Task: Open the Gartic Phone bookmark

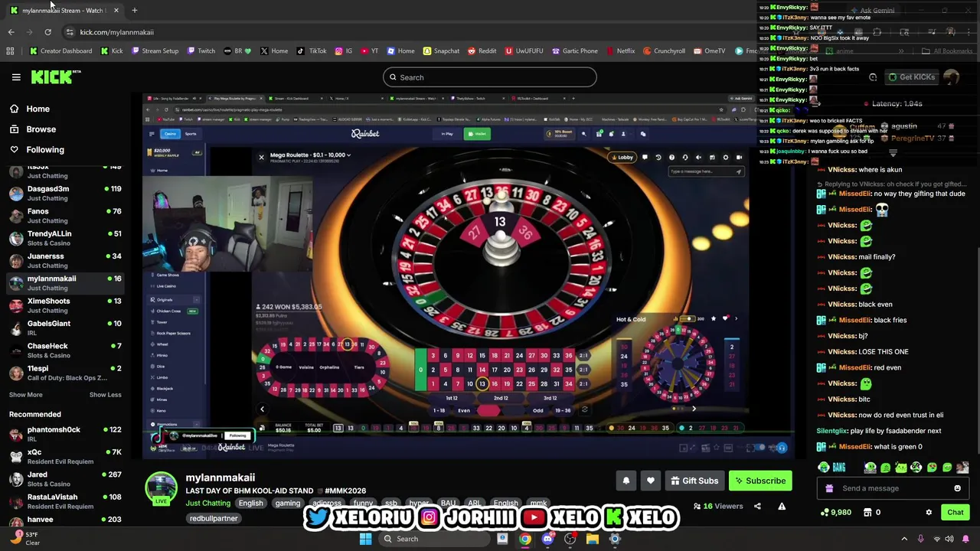Action: (x=573, y=51)
